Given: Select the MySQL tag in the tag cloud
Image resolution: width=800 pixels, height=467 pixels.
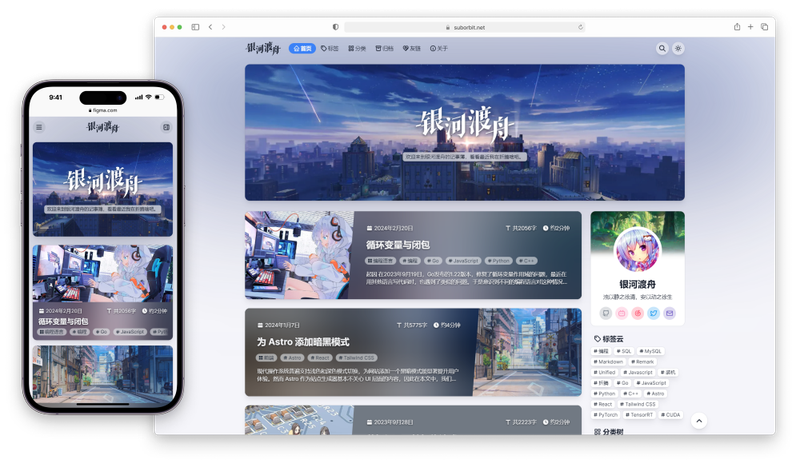Looking at the screenshot, I should [x=651, y=351].
